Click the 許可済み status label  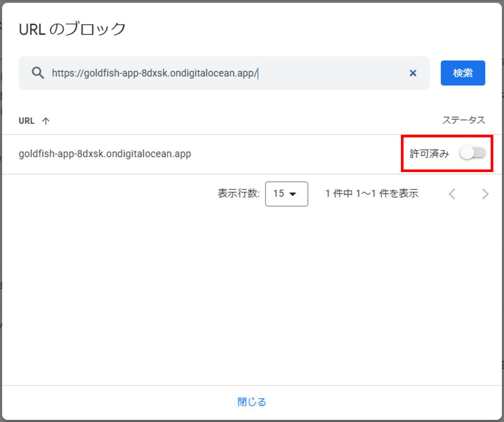(x=429, y=154)
